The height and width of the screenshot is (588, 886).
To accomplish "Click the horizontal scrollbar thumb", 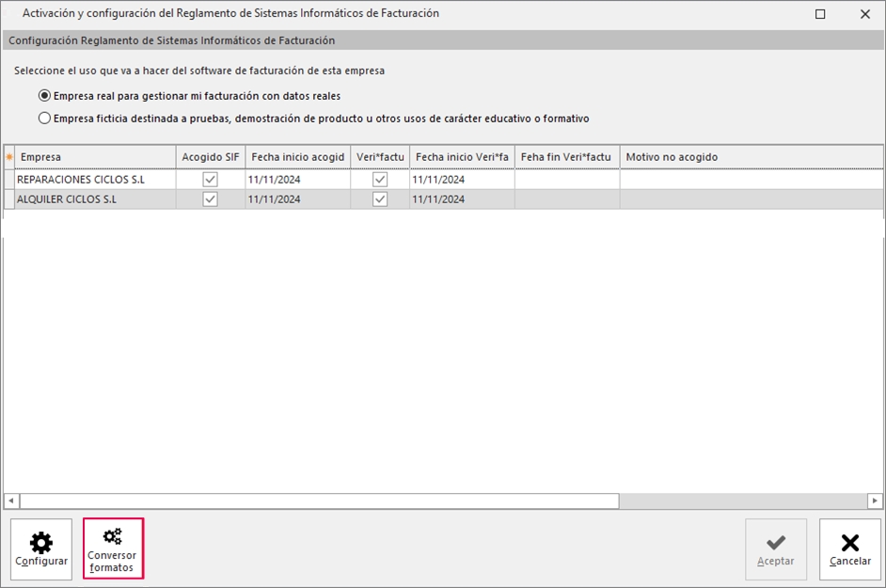I will pos(319,501).
